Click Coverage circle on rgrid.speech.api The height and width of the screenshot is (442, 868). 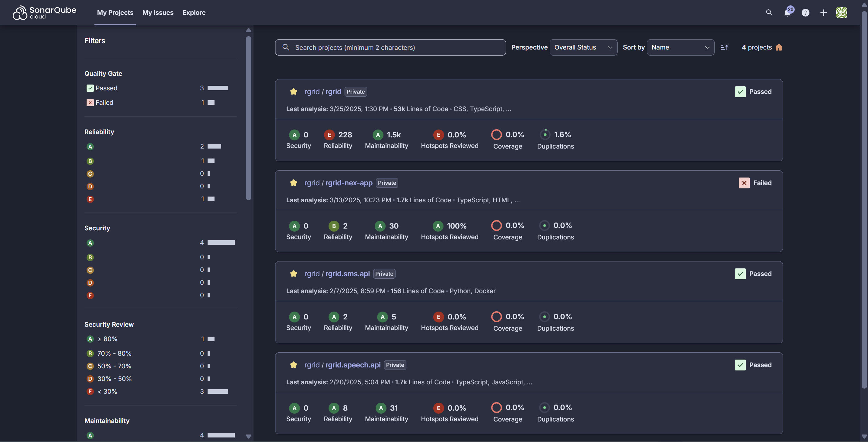click(x=496, y=408)
